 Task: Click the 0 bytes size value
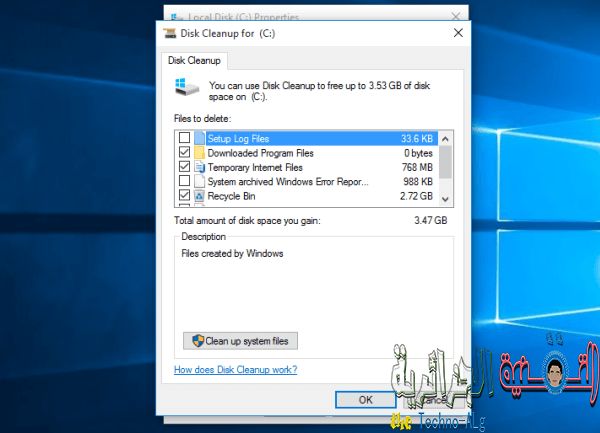pyautogui.click(x=418, y=153)
